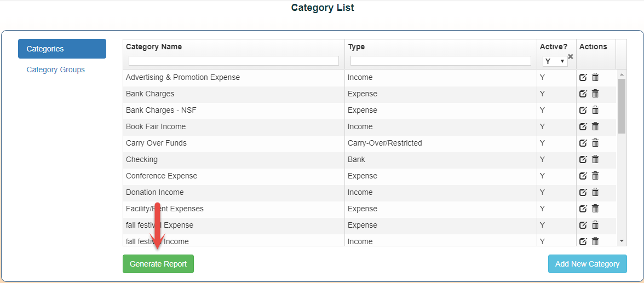Delete the Book Fair Income category

[595, 126]
